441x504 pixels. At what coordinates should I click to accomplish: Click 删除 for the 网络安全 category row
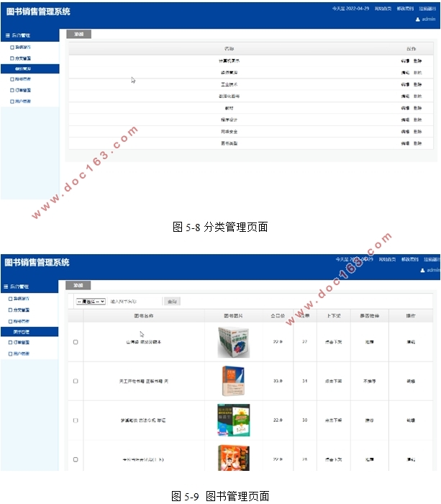coord(417,132)
